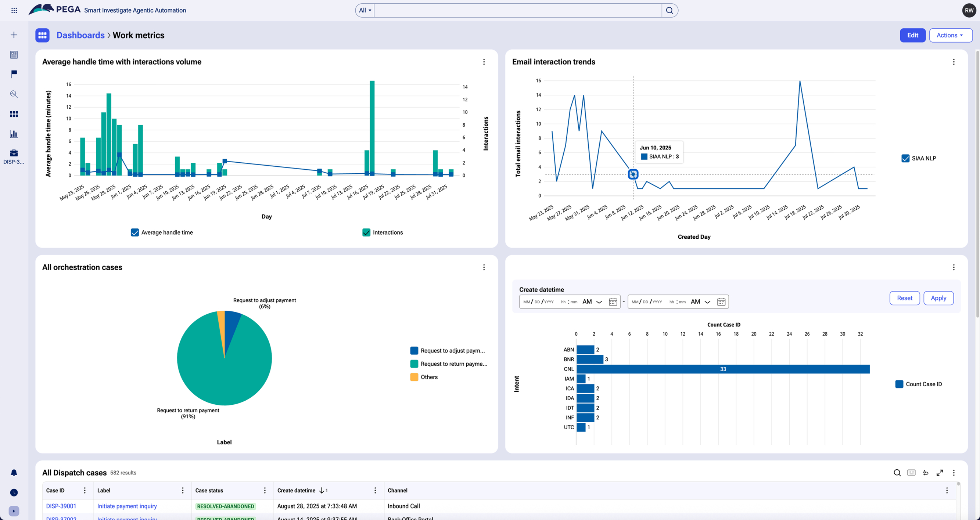Open the start date calendar picker
Screen dimensions: 980x520
tap(613, 302)
